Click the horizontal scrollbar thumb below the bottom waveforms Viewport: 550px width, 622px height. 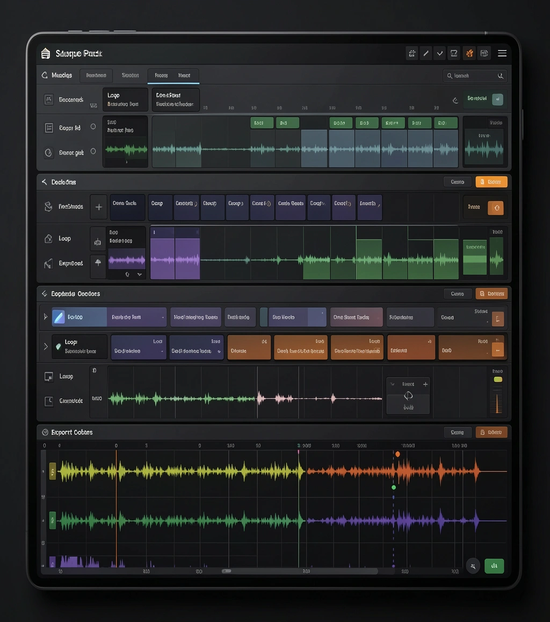point(300,571)
